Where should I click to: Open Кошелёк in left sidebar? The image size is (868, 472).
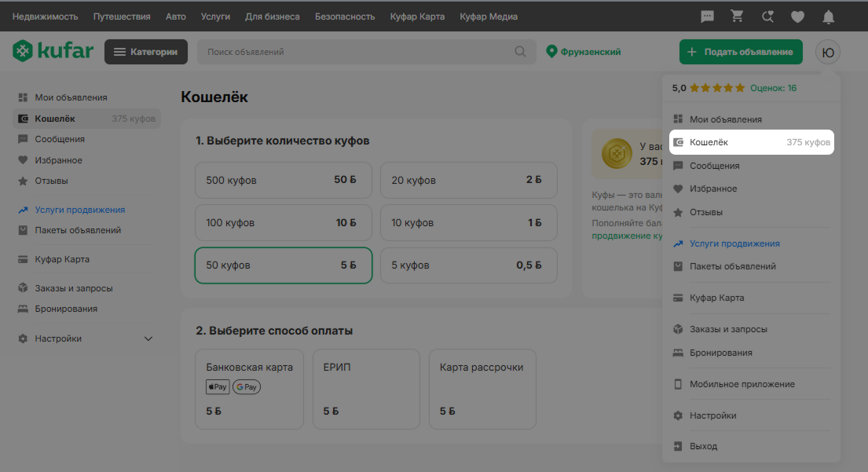click(x=86, y=119)
